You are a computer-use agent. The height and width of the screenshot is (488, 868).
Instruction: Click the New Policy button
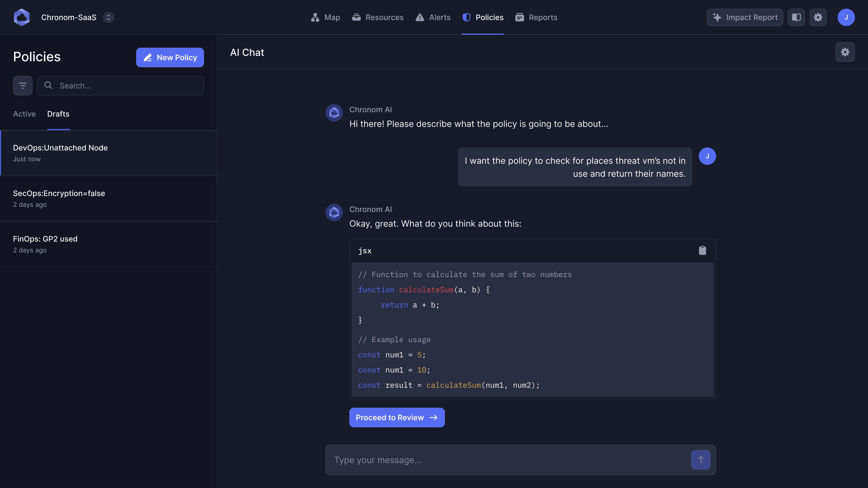click(170, 57)
